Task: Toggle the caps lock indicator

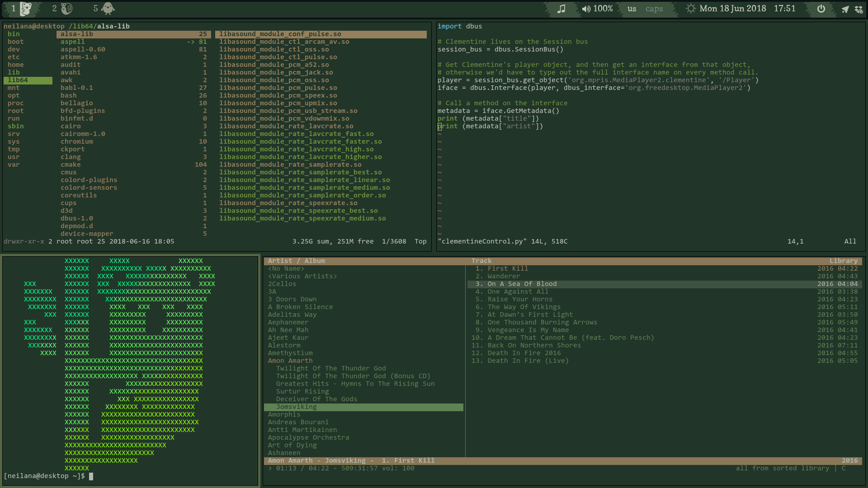Action: (x=654, y=9)
